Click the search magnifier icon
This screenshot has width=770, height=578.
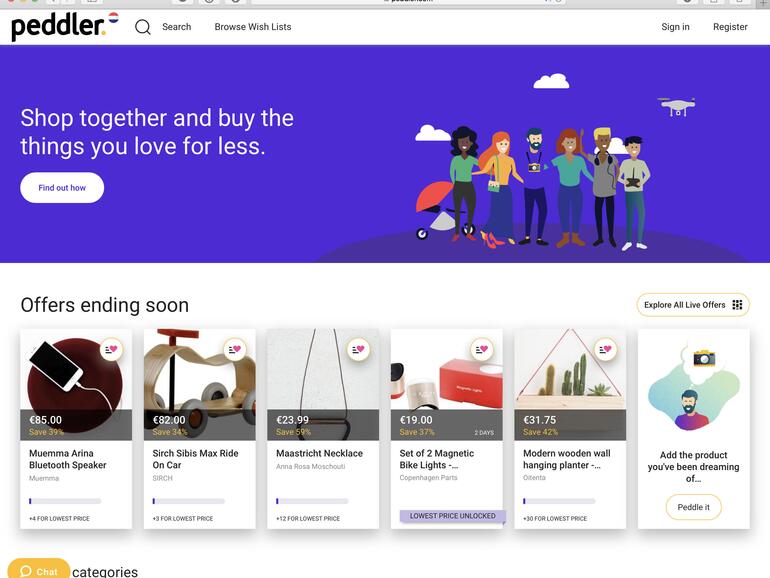[x=143, y=27]
